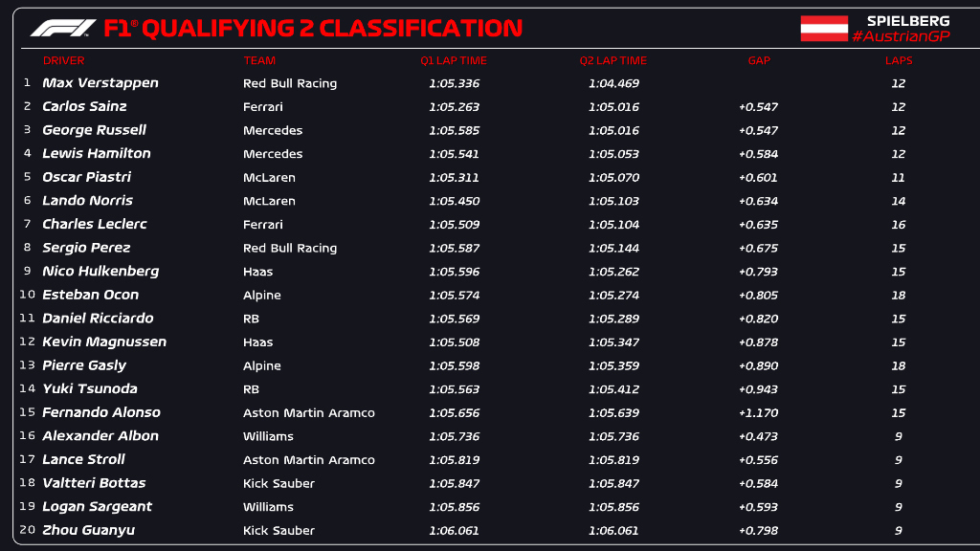Click the SPIELBERG location label
This screenshot has height=551, width=980.
(908, 20)
